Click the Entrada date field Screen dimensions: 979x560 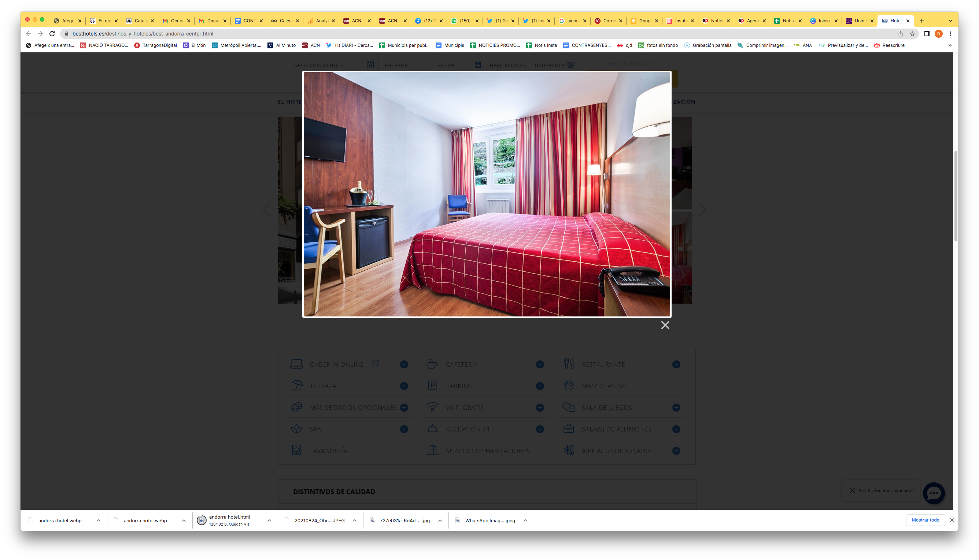(x=406, y=65)
